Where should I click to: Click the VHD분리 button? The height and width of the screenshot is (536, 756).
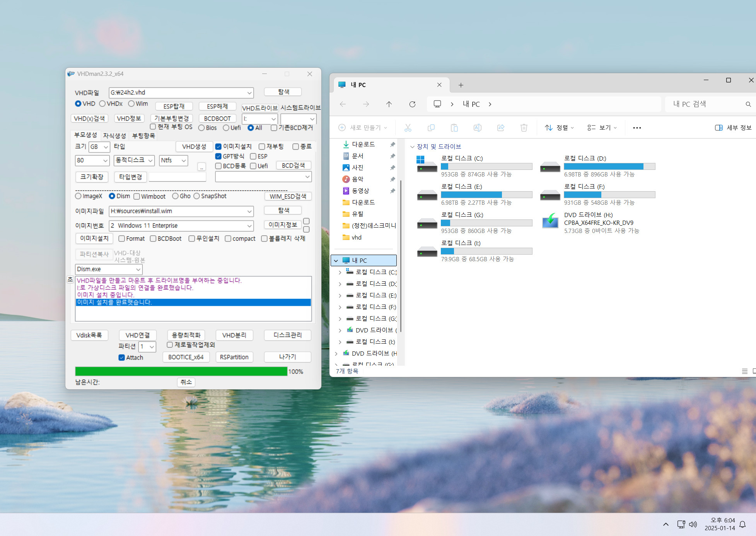coord(234,335)
